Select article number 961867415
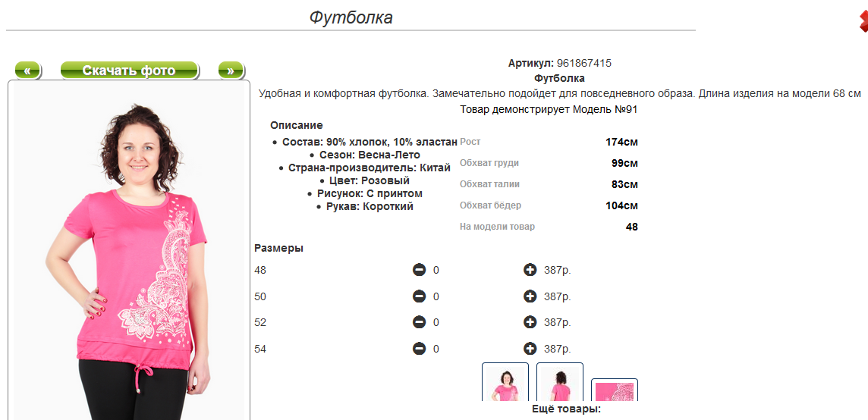 [584, 63]
